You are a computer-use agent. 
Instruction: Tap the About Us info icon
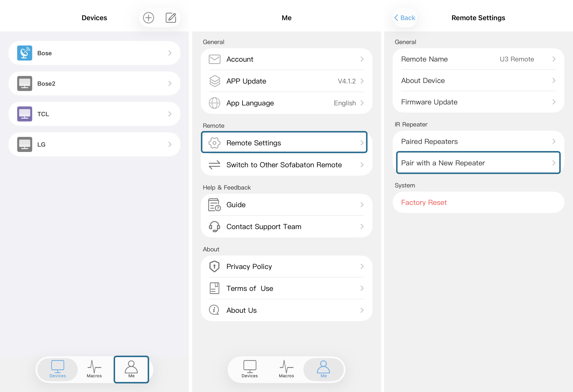[x=214, y=310]
